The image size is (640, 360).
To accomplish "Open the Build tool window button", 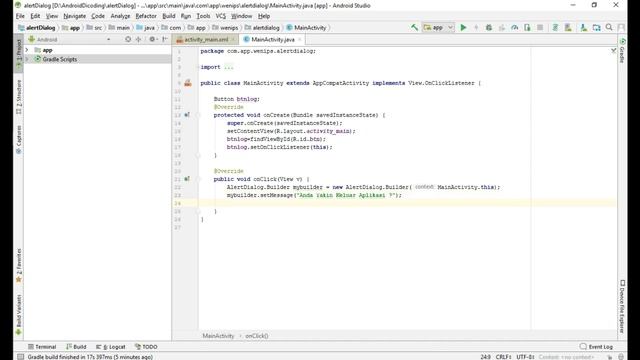I will pos(76,347).
